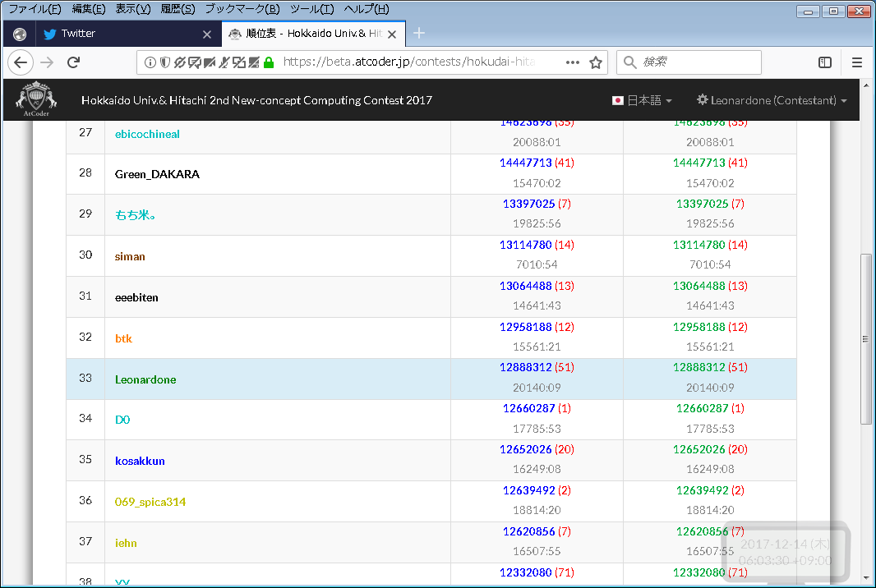Click blue score 12660287 in D0 row

click(x=529, y=409)
